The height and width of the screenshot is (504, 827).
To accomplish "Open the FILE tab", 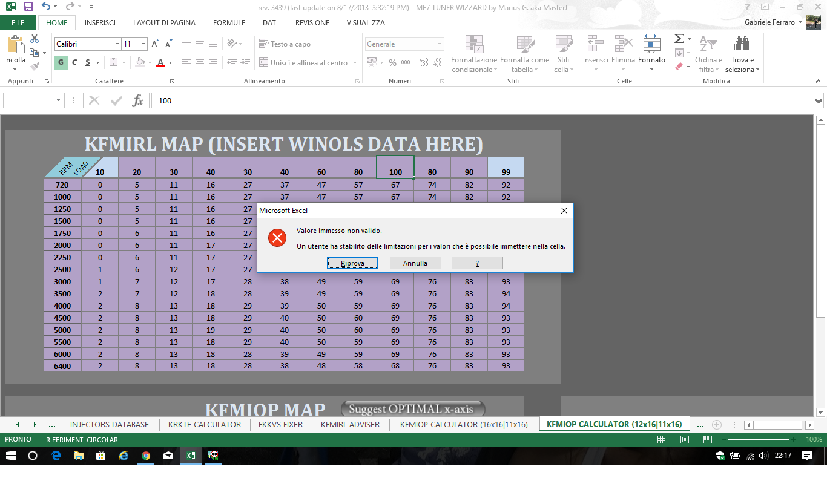I will [18, 23].
